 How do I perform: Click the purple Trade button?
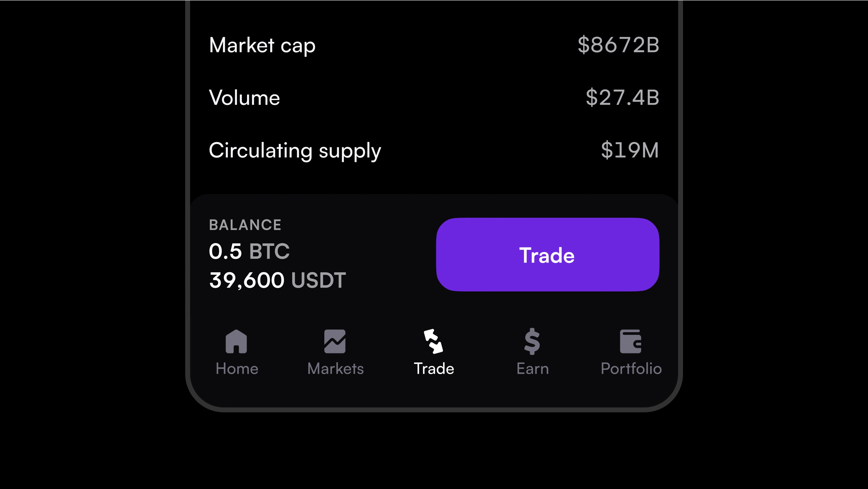coord(548,255)
